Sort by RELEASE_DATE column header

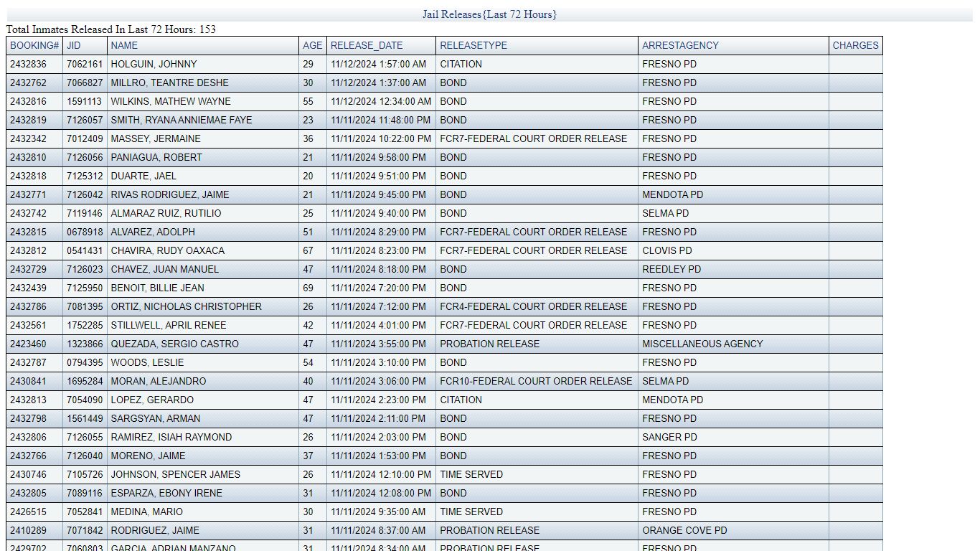point(367,45)
